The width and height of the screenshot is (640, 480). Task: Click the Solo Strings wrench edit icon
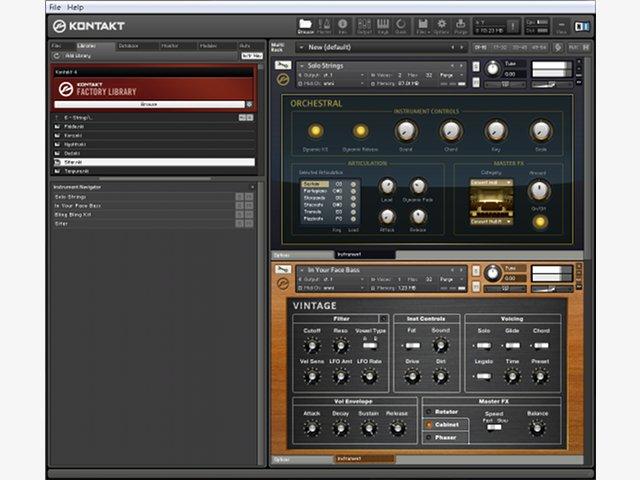(x=282, y=65)
